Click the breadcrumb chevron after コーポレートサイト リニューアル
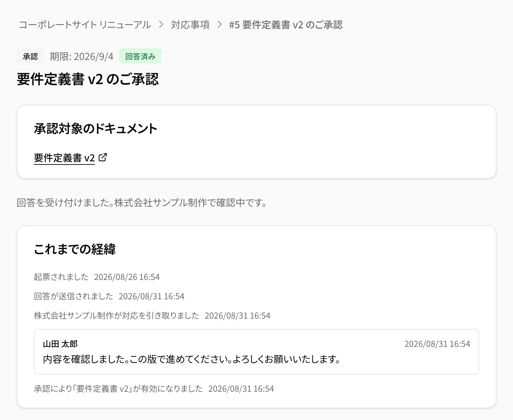The height and width of the screenshot is (420, 513). point(161,25)
